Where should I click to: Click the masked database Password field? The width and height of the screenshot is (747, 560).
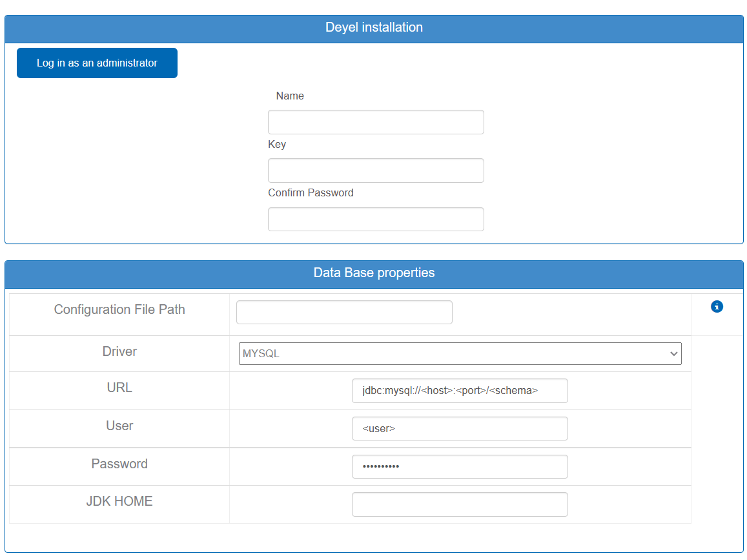(x=460, y=467)
